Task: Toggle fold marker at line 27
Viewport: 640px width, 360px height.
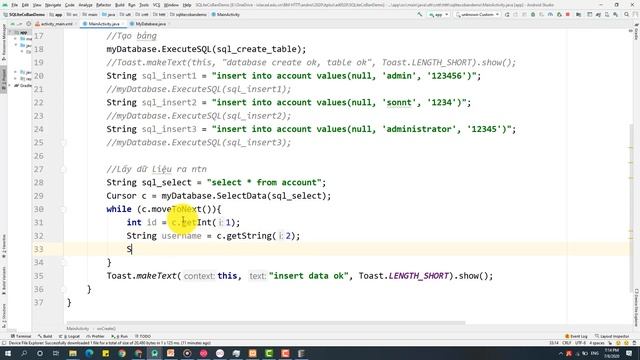Action: tap(63, 169)
